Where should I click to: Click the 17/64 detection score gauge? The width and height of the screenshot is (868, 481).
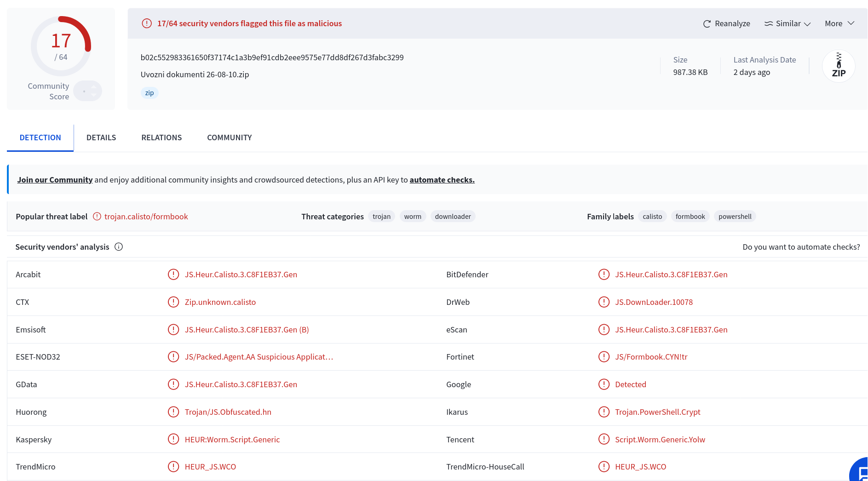click(x=61, y=46)
